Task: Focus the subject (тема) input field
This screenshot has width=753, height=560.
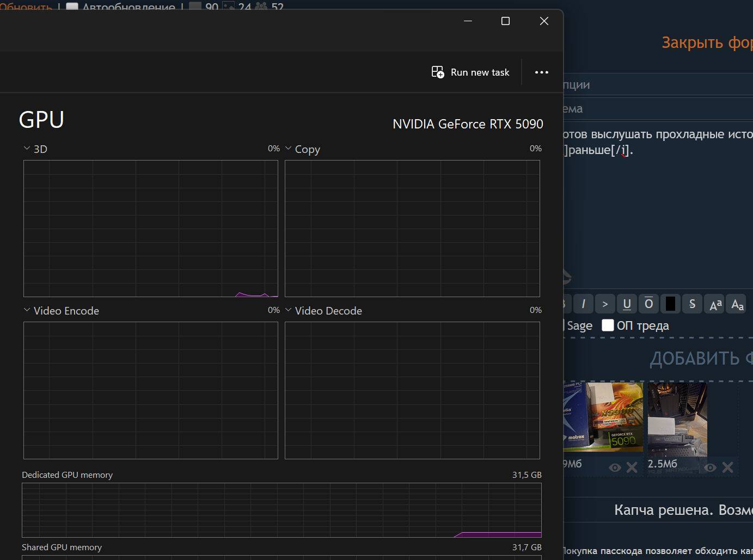Action: 658,109
